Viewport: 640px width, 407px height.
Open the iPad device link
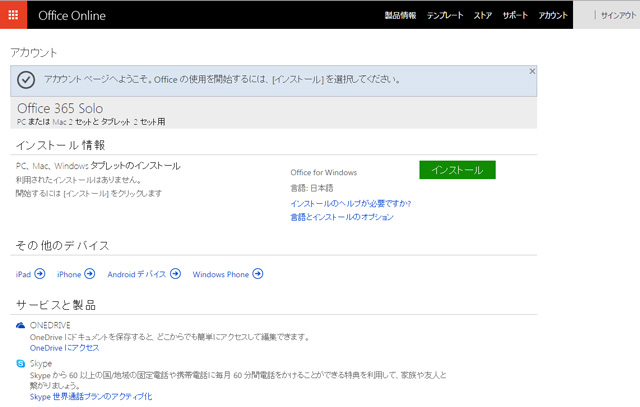tap(23, 274)
